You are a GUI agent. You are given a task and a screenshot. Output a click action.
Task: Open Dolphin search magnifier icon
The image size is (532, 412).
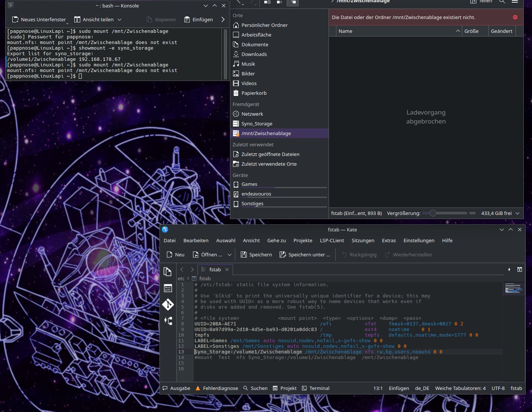pyautogui.click(x=502, y=1)
